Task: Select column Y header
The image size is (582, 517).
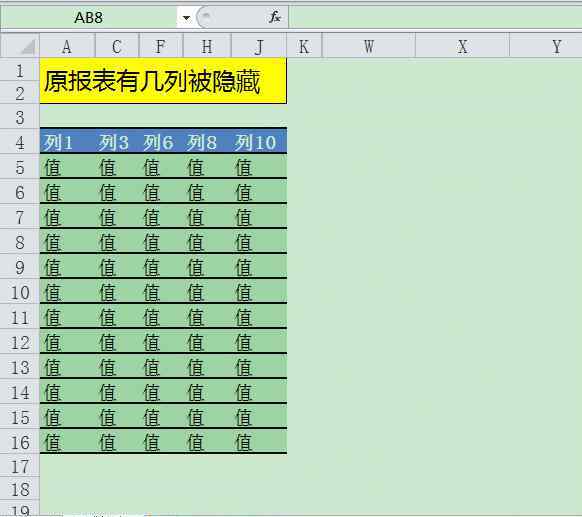Action: (x=546, y=46)
